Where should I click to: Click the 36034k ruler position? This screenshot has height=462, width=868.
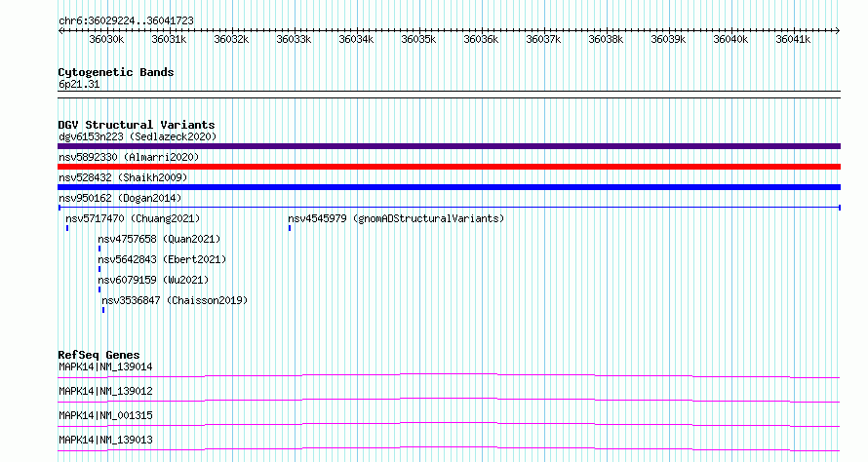[x=357, y=39]
